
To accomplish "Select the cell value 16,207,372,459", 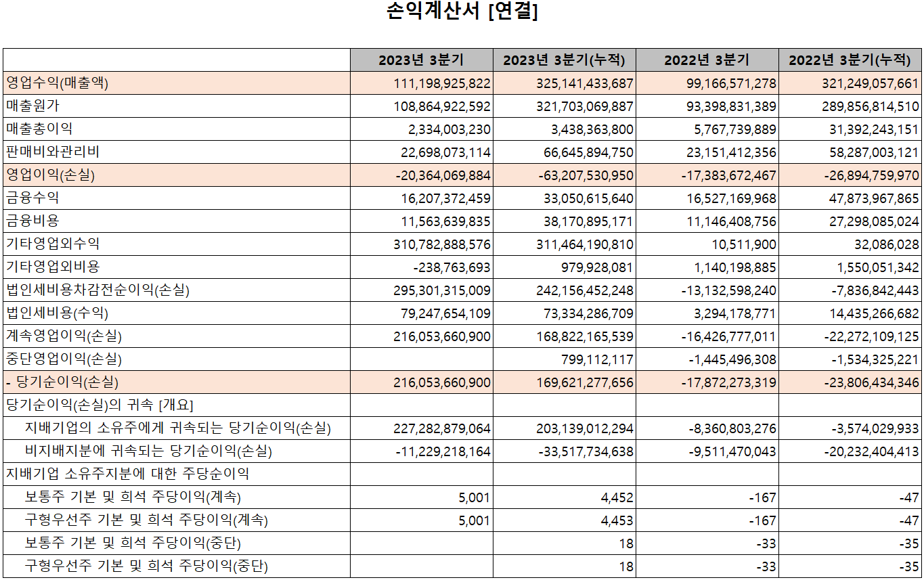I will pos(446,199).
